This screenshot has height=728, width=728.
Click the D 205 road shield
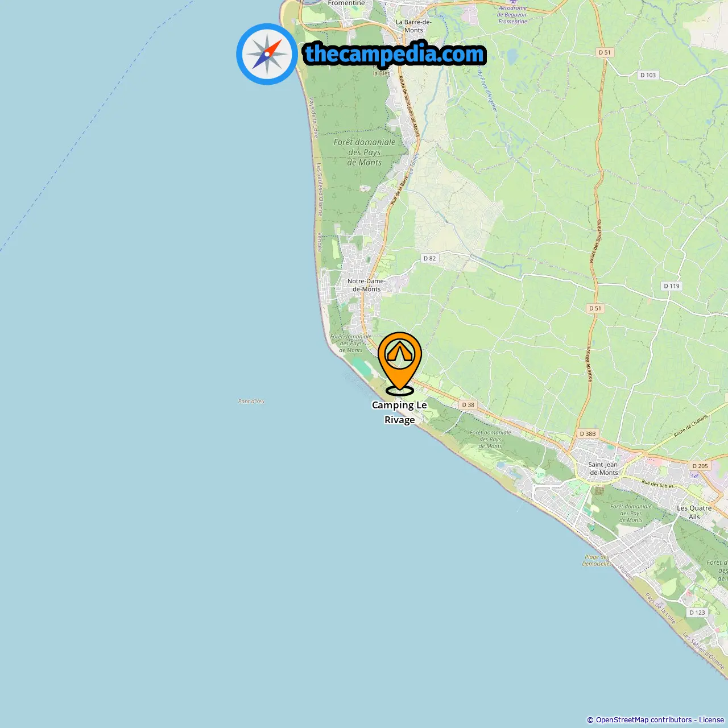coord(700,466)
